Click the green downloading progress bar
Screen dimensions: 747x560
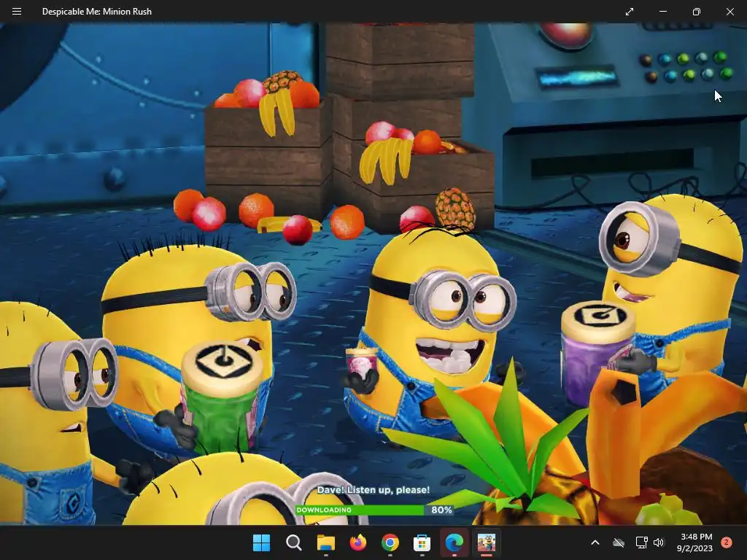pos(374,510)
